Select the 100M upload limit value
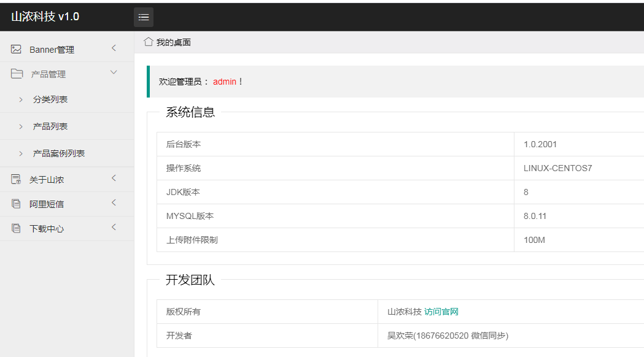 click(x=534, y=240)
